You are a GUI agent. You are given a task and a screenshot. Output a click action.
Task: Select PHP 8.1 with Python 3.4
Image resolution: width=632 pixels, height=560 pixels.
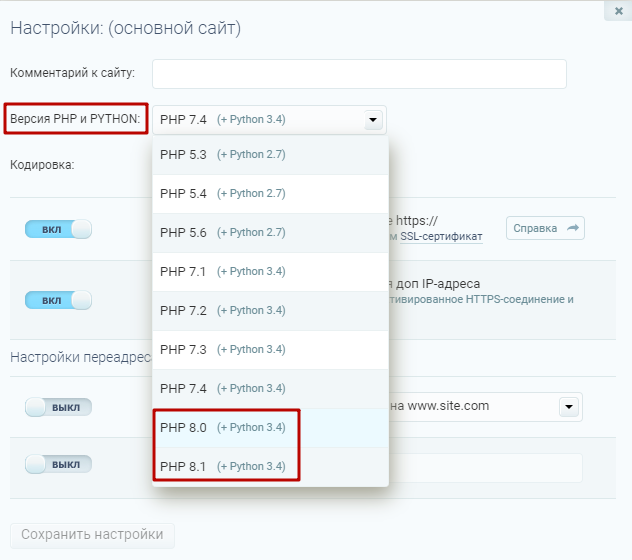pos(270,466)
